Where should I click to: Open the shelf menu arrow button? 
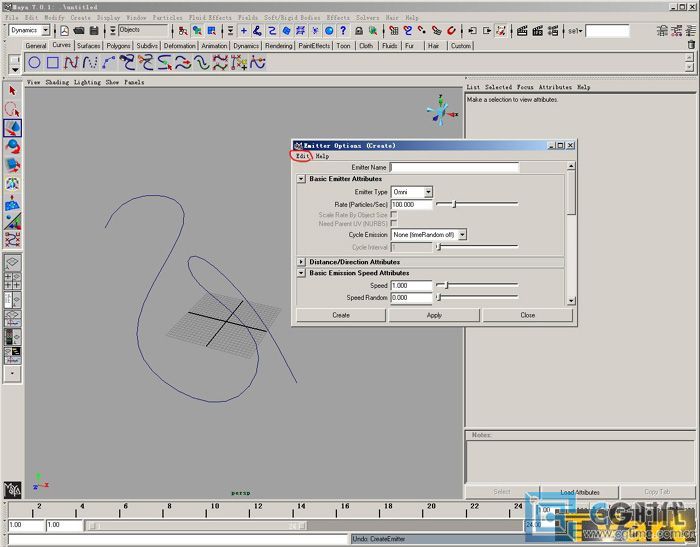pos(15,70)
